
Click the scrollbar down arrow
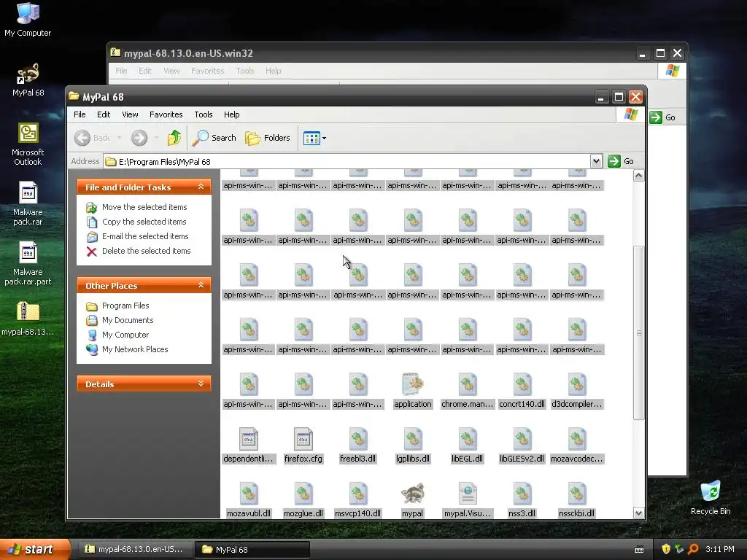click(x=639, y=513)
